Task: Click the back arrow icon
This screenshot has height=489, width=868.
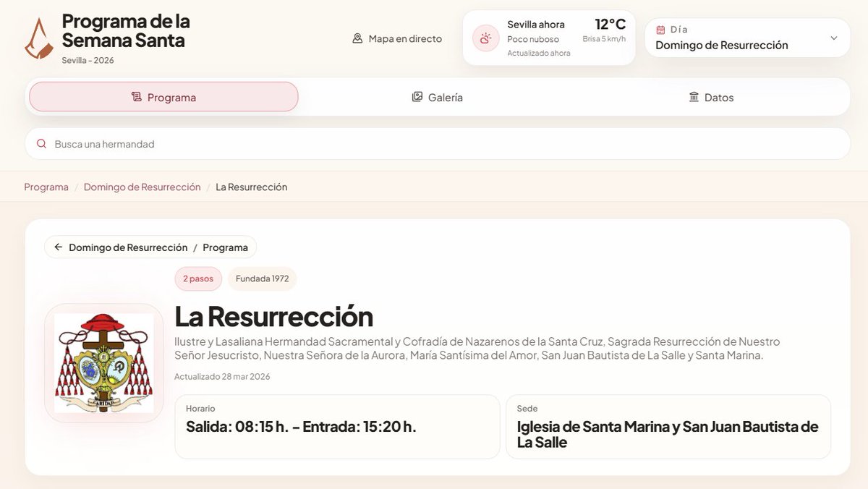Action: tap(59, 247)
